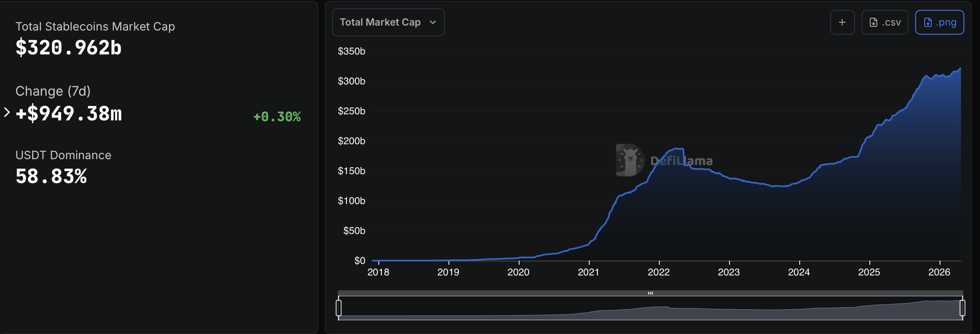This screenshot has height=334, width=980.
Task: Click the 2022 label on the x-axis
Action: (x=659, y=272)
